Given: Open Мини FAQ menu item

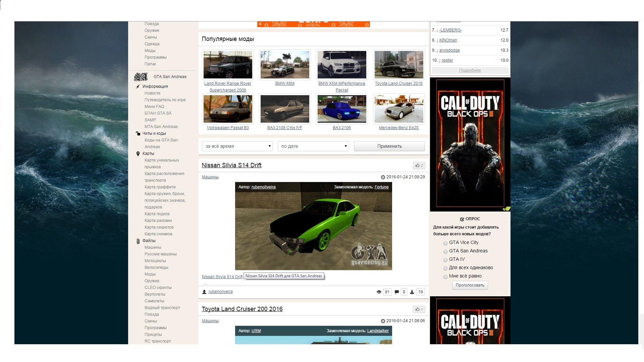Looking at the screenshot, I should [154, 107].
